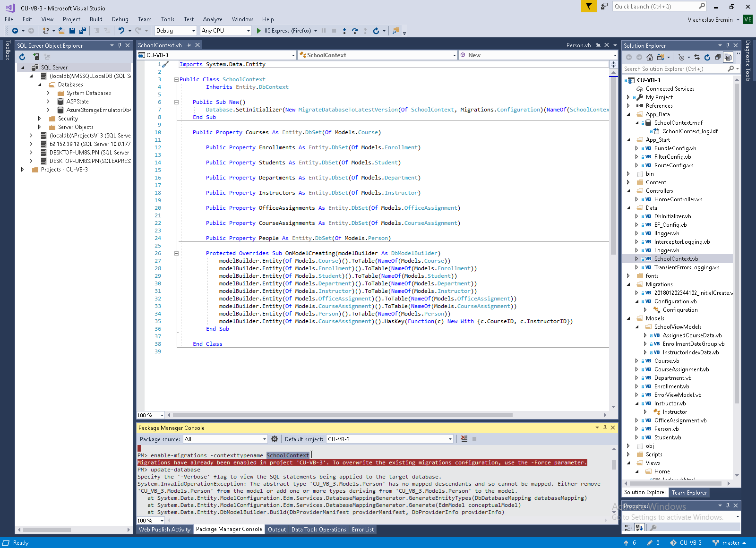Start debugging with the green play icon
Screen dimensions: 756x548
click(258, 31)
